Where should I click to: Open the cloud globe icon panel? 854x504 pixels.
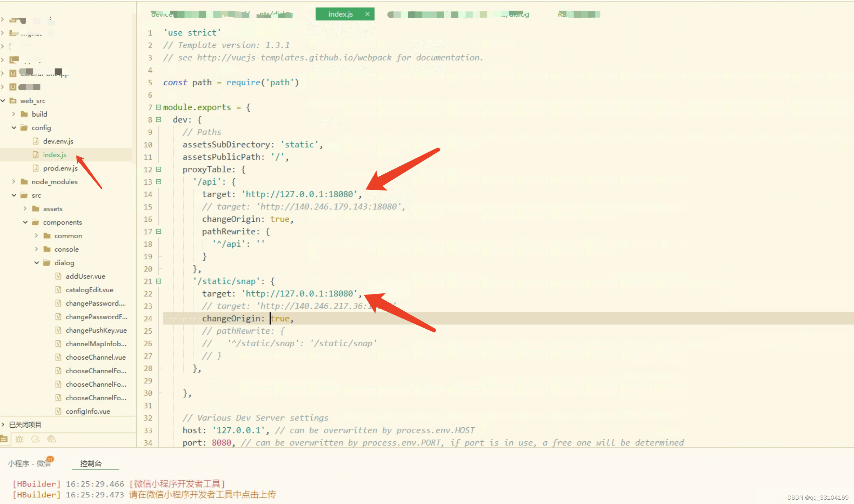point(52,439)
